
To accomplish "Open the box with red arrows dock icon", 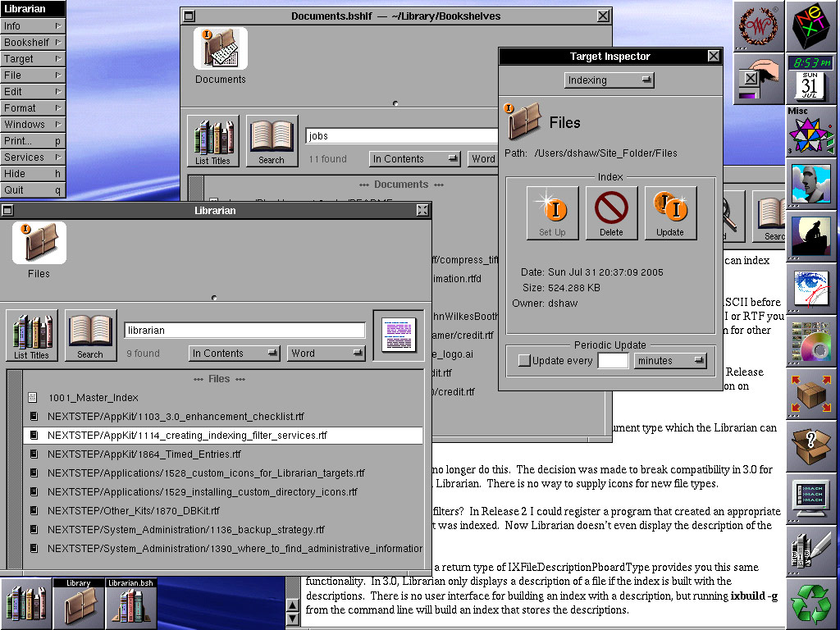I will [812, 394].
